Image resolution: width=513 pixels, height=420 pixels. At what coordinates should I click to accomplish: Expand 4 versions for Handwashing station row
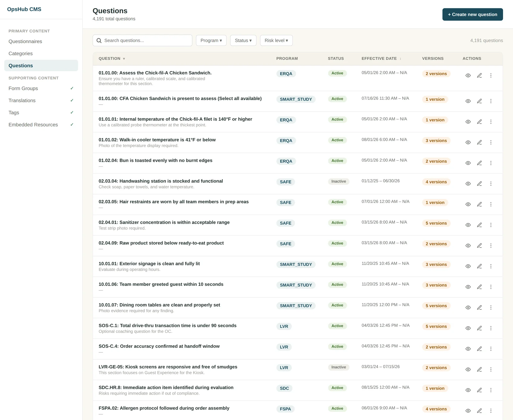(x=436, y=182)
